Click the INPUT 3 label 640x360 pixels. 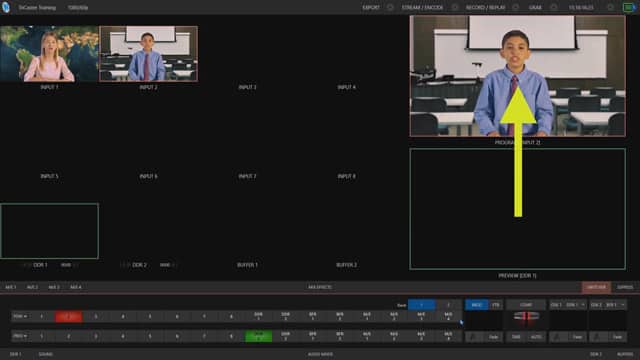coord(247,87)
